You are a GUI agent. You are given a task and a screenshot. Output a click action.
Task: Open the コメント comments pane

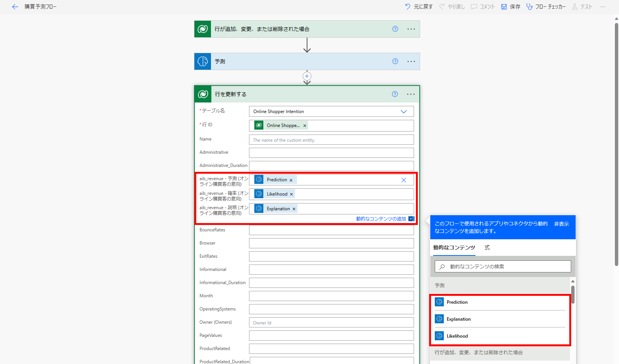tap(483, 7)
